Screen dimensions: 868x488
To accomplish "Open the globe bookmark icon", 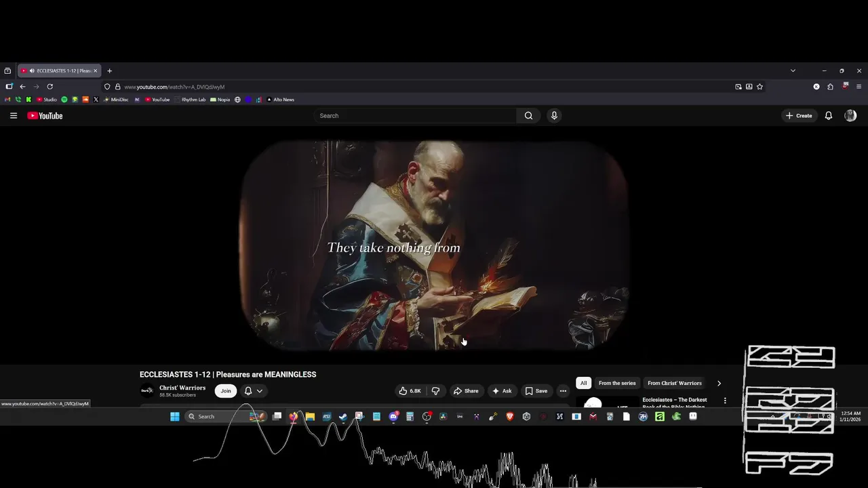I will point(237,100).
